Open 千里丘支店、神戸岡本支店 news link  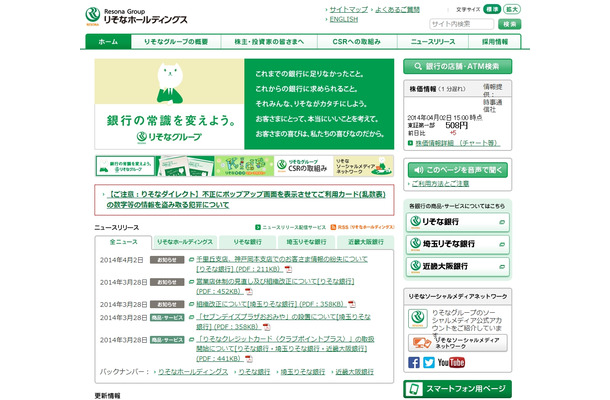282,264
